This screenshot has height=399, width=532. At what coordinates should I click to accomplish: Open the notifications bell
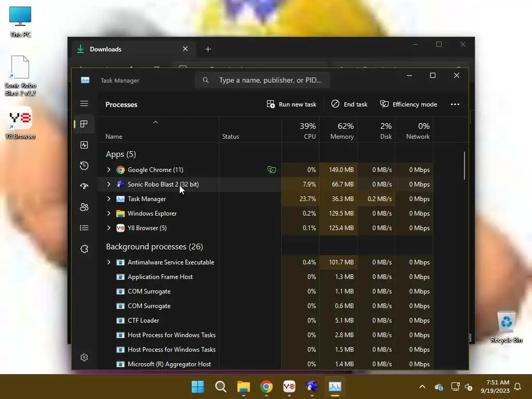(518, 387)
